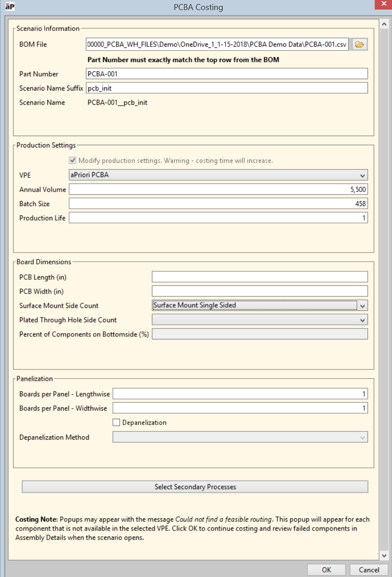Open the Depanelization Method dropdown

coord(362,438)
